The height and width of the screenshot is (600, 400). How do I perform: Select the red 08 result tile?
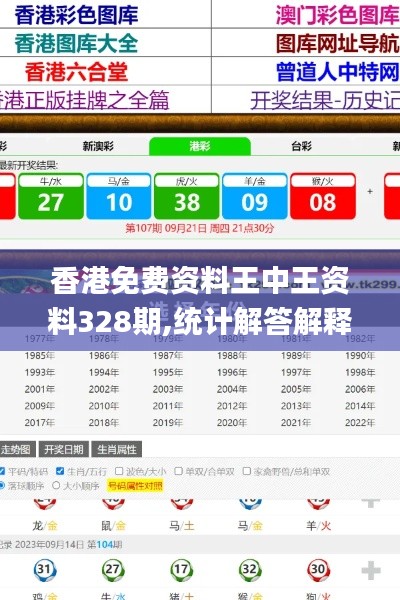point(323,196)
